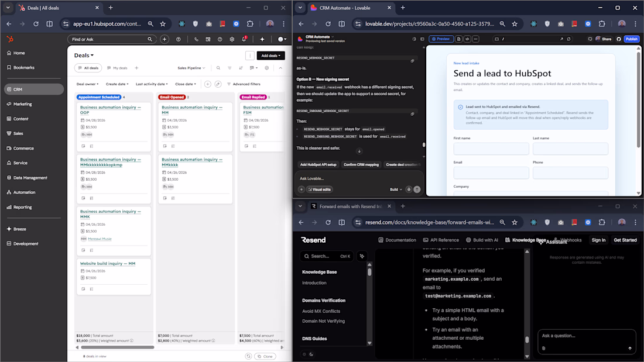Open Avoid MX Conflicts in Resend sidebar
Image resolution: width=644 pixels, height=362 pixels.
click(321, 311)
